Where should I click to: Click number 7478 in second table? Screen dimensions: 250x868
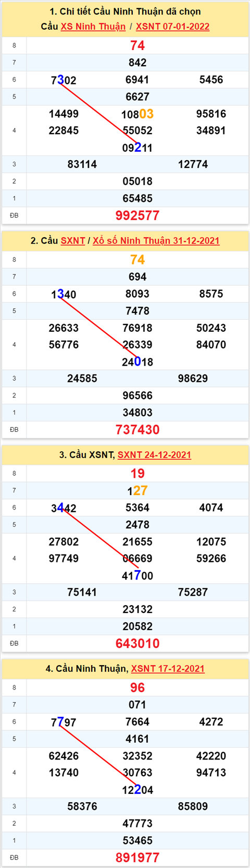[137, 311]
